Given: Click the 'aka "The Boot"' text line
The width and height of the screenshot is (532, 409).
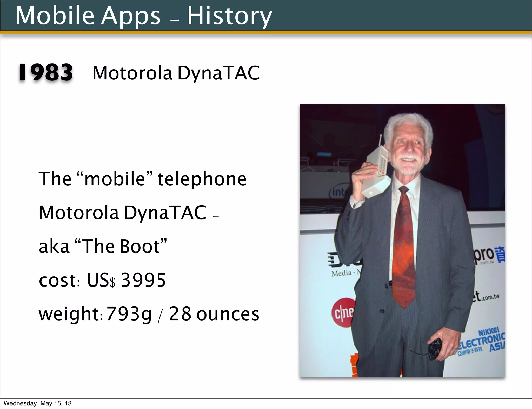Looking at the screenshot, I should [x=103, y=246].
